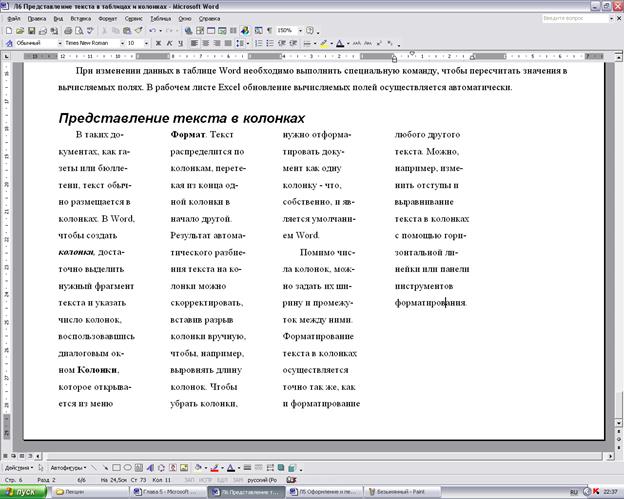Open Print Preview
This screenshot has height=499, width=624.
(x=79, y=30)
